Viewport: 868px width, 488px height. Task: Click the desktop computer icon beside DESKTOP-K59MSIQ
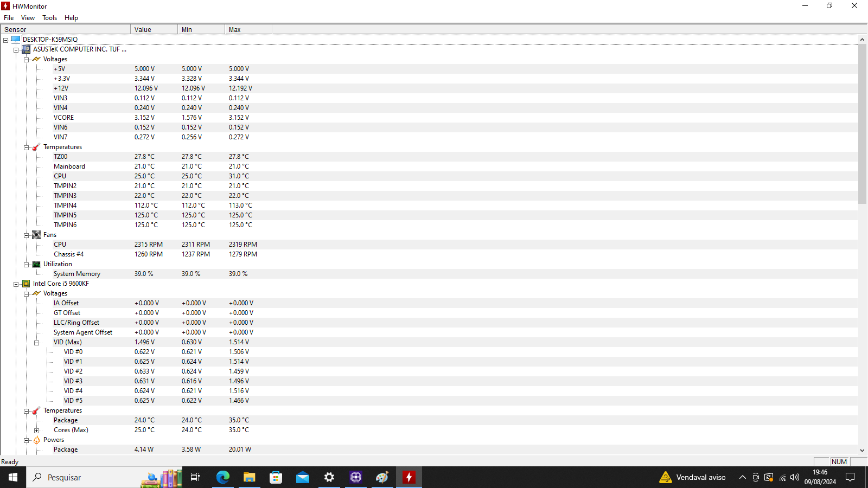pos(16,39)
